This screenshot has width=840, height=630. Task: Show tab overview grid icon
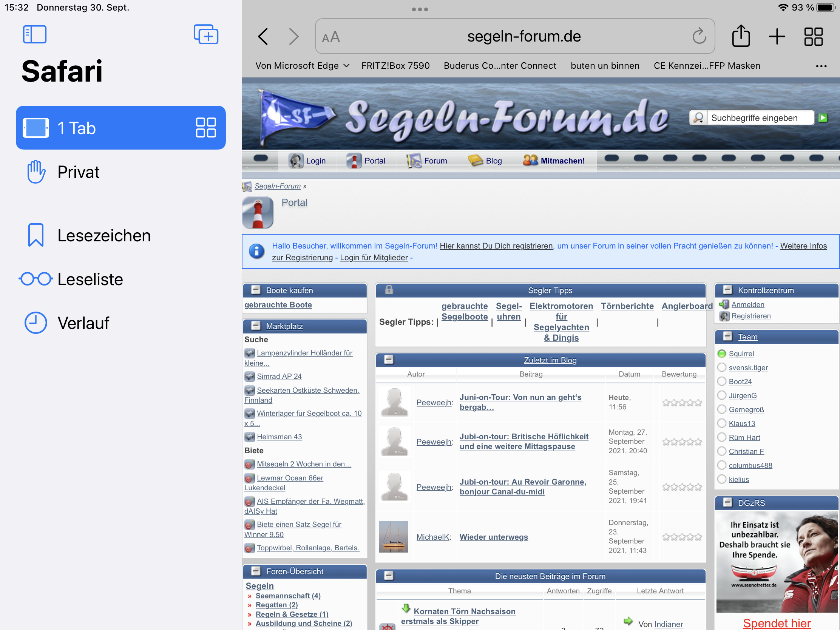pos(813,37)
